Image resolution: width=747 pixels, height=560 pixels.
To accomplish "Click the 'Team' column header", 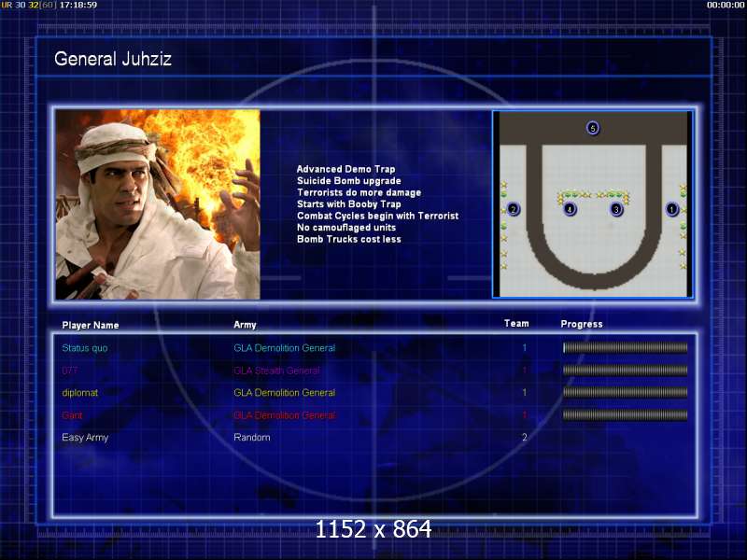I will coord(516,324).
